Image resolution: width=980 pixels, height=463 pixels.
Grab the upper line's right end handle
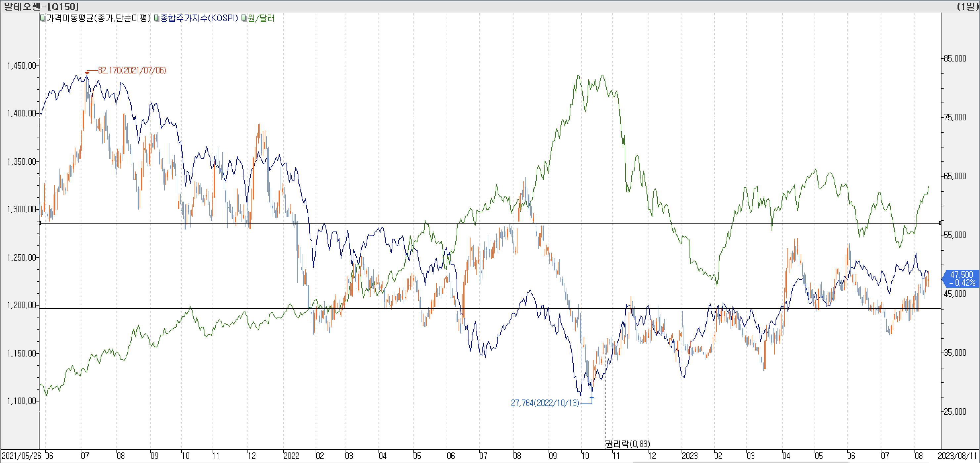point(940,223)
